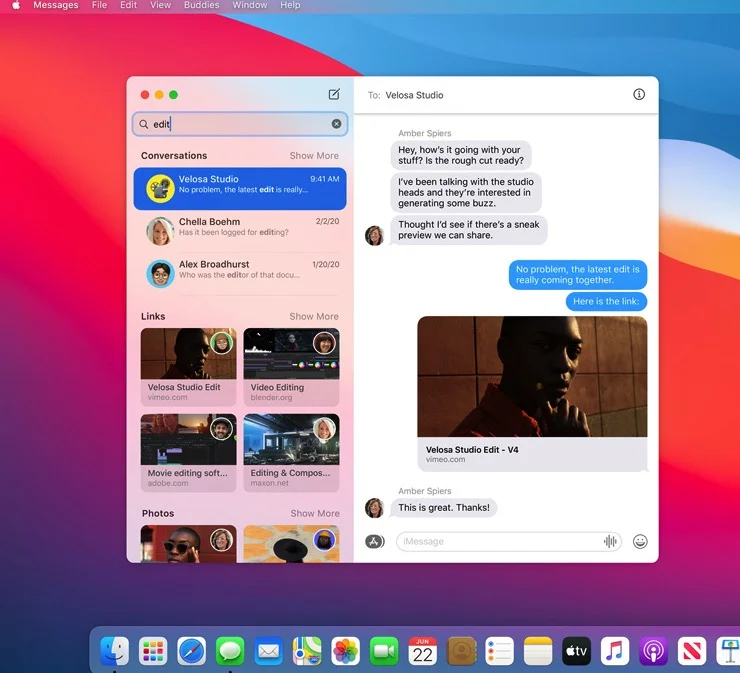This screenshot has height=673, width=740.
Task: Click Show More next to Photos
Action: tap(315, 513)
